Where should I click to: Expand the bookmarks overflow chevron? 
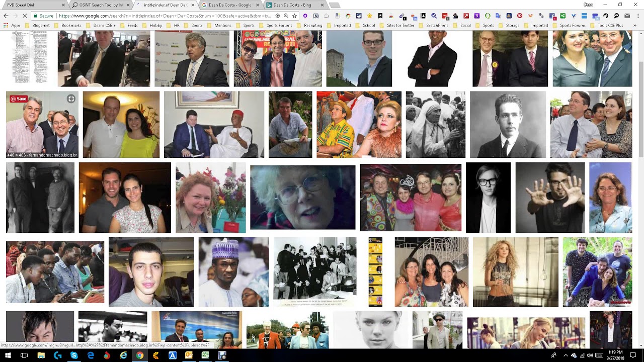(635, 25)
